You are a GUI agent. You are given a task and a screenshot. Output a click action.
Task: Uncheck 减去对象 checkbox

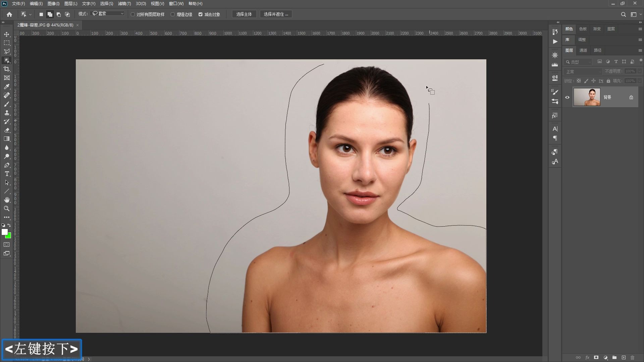click(x=201, y=14)
